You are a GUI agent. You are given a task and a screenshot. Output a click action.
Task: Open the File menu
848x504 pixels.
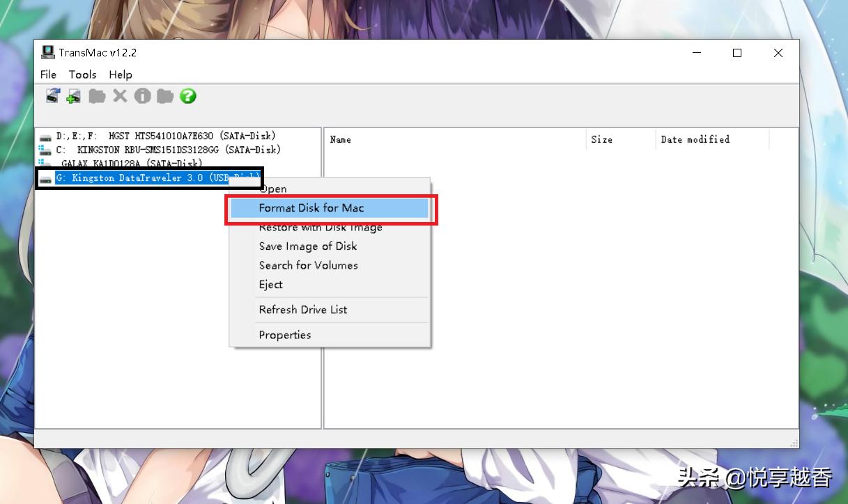[x=47, y=74]
